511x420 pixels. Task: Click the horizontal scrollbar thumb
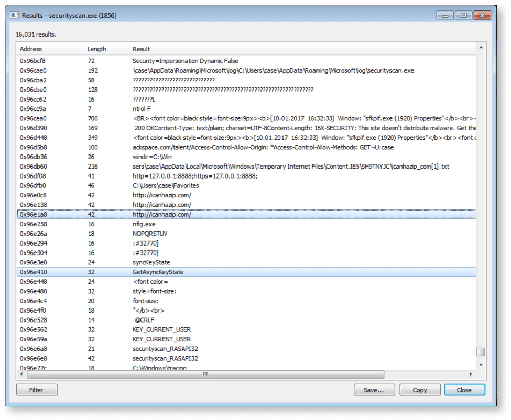tap(205, 374)
